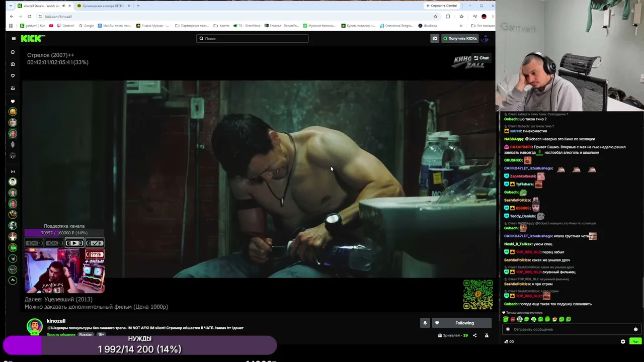
Task: Open the browser extensions puzzle icon
Action: coord(448,16)
